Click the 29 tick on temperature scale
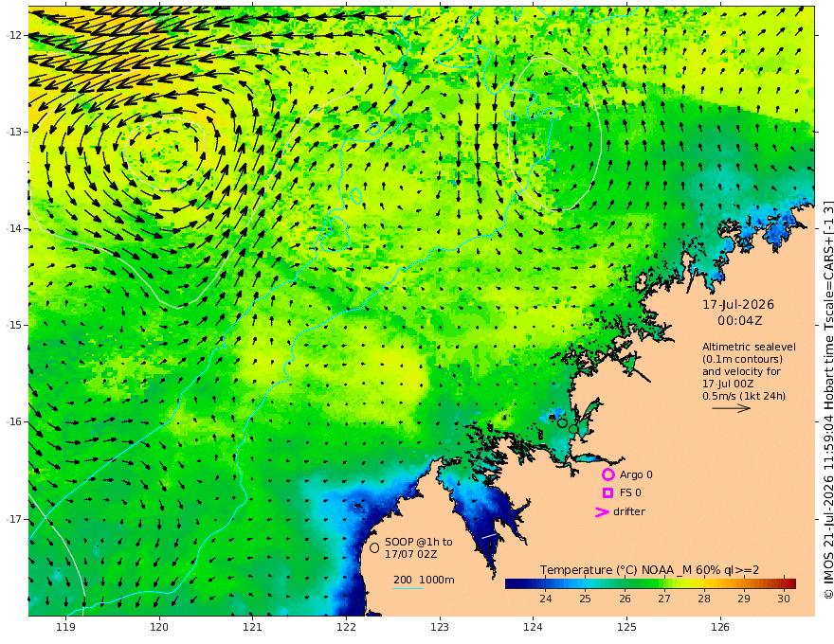Screen dimensions: 834x644 tap(744, 599)
